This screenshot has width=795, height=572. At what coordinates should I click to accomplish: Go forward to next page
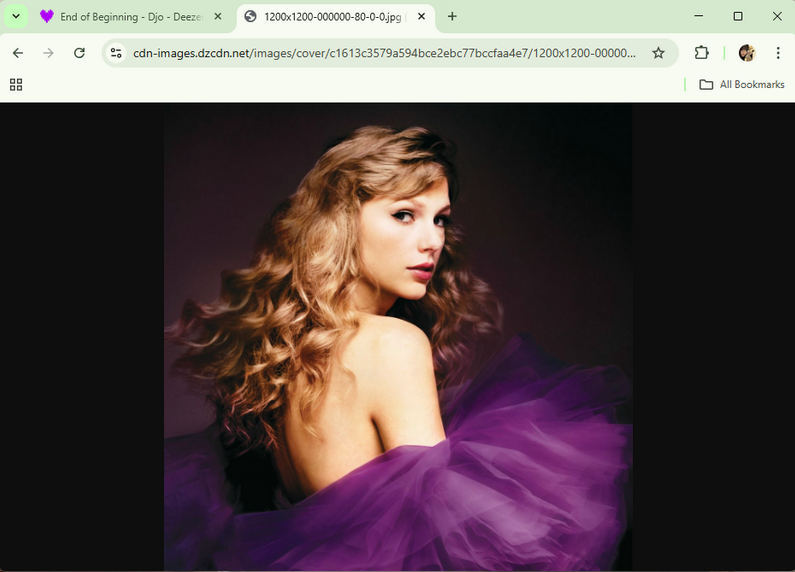point(48,53)
